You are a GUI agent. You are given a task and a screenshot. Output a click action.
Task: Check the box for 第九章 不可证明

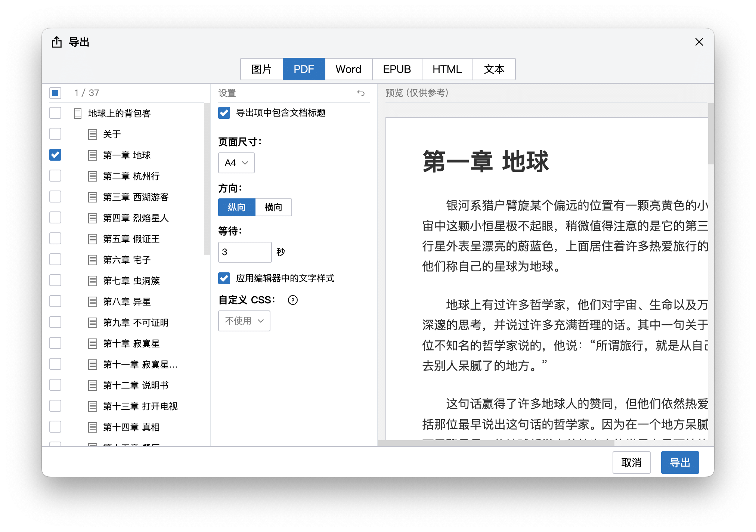[x=55, y=322]
